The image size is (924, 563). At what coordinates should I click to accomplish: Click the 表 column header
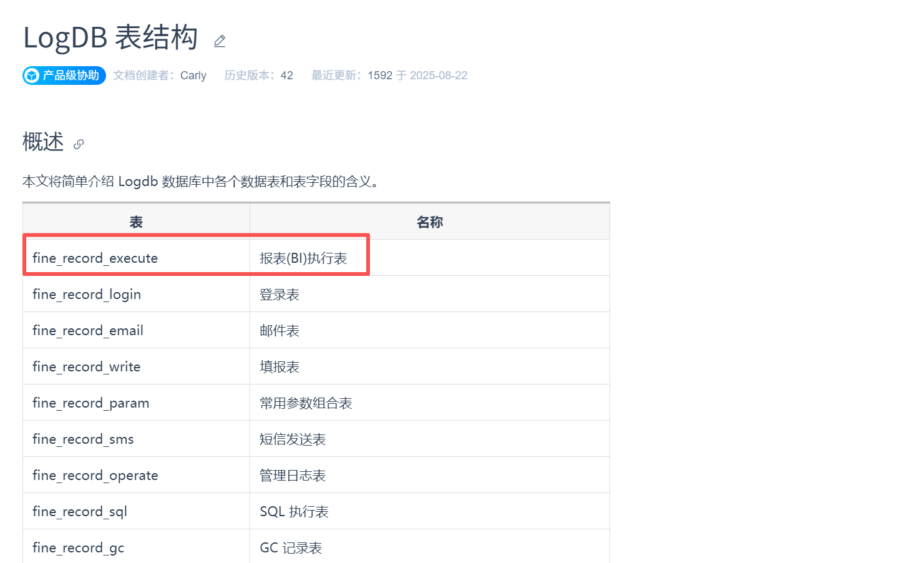point(136,222)
